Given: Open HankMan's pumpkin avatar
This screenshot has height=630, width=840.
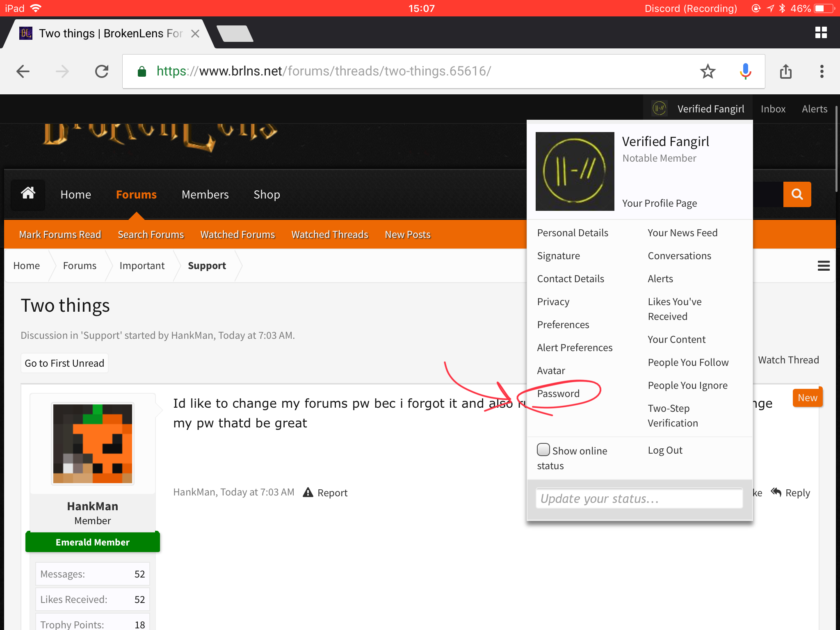Looking at the screenshot, I should [93, 443].
